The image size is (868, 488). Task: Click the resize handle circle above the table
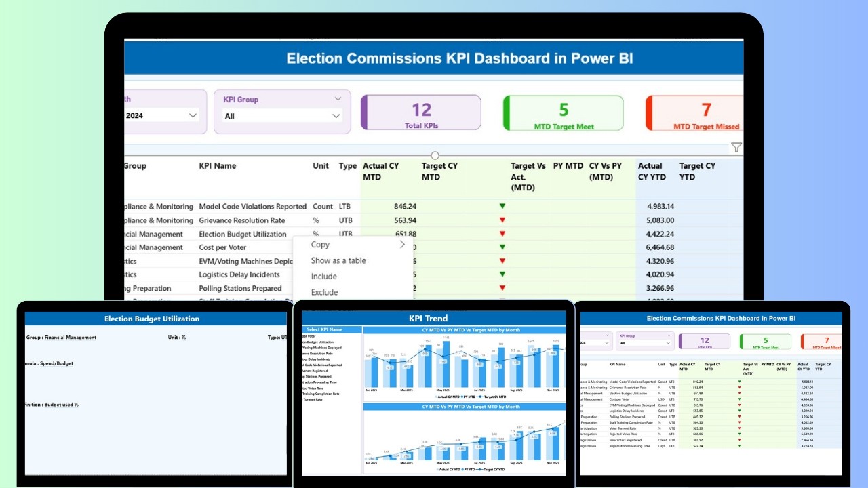click(435, 156)
